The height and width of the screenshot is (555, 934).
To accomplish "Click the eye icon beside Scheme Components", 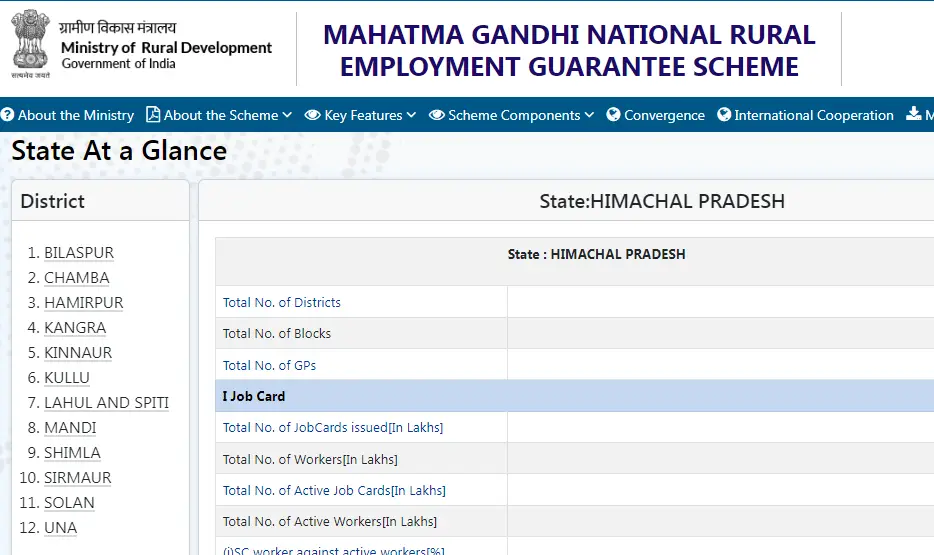I will click(x=437, y=115).
